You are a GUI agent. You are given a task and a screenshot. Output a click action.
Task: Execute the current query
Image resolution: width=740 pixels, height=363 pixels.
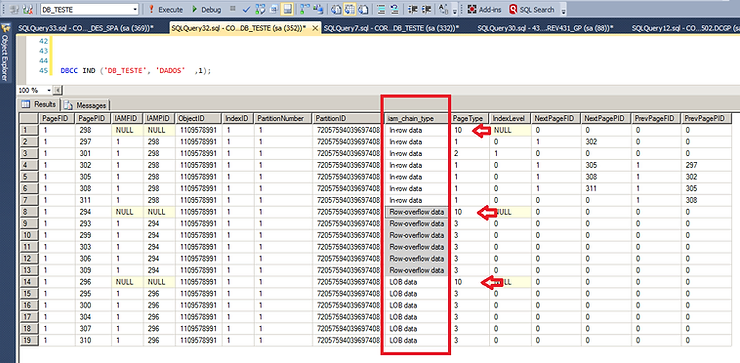166,9
